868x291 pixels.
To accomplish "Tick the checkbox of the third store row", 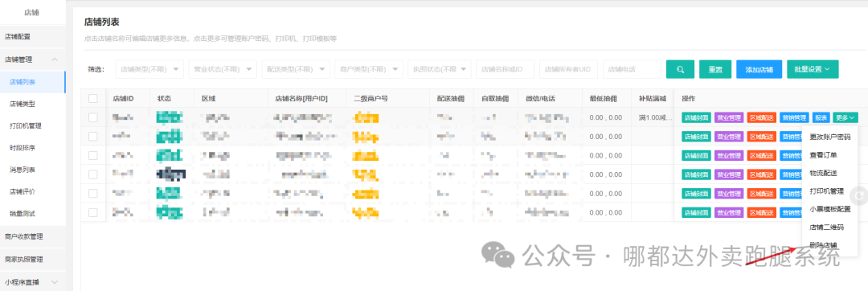I will coord(93,155).
